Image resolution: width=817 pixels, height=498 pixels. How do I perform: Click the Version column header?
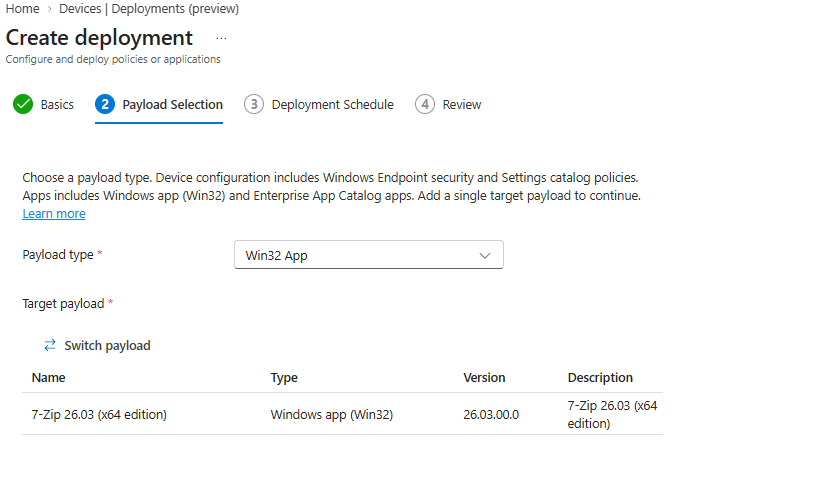484,378
